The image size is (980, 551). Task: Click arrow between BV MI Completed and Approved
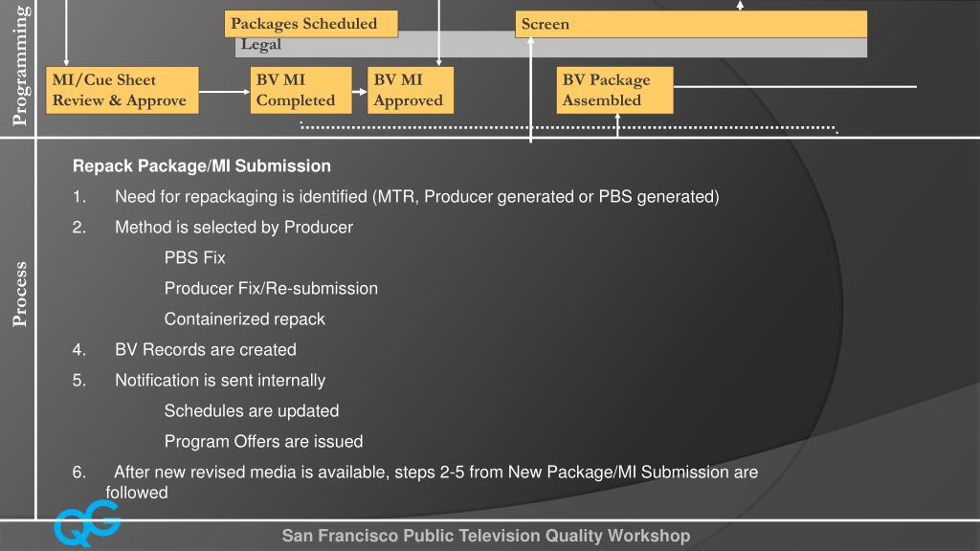[360, 92]
